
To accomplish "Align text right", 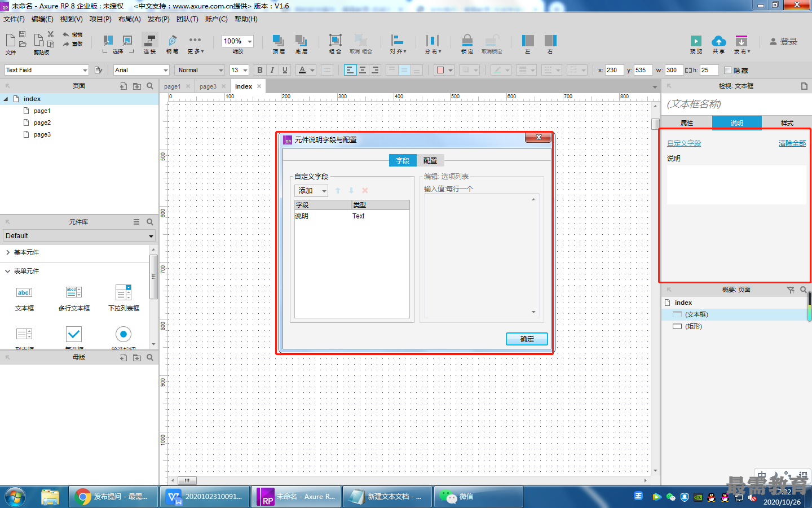I will click(375, 70).
